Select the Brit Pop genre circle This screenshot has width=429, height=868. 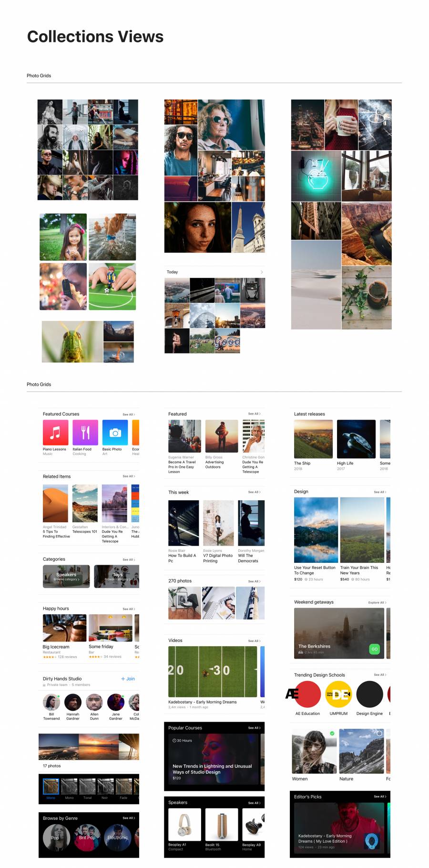87,837
